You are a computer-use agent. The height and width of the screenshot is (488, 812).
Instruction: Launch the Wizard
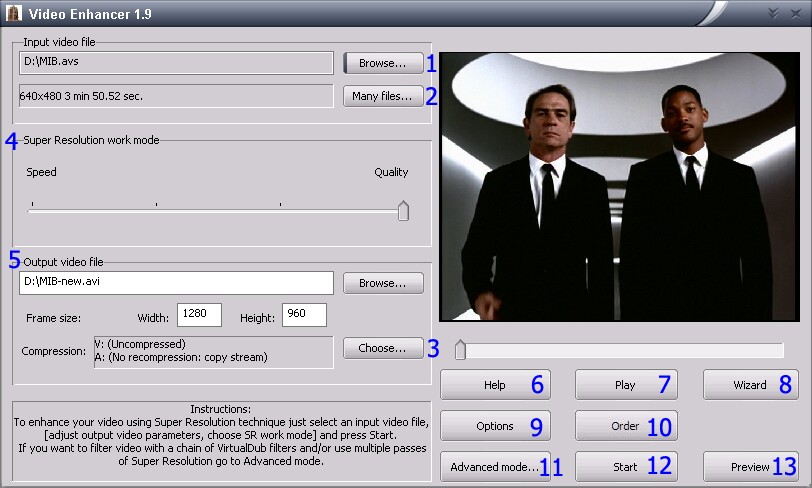[x=751, y=385]
